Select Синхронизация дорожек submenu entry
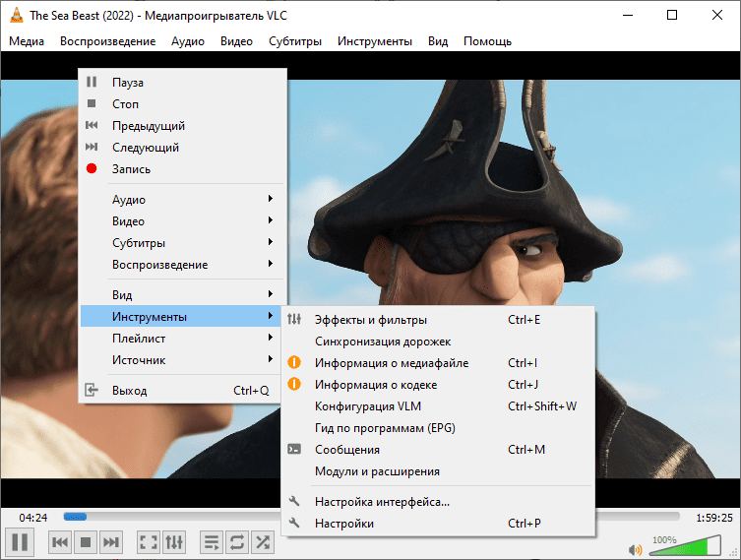This screenshot has width=741, height=560. click(438, 342)
